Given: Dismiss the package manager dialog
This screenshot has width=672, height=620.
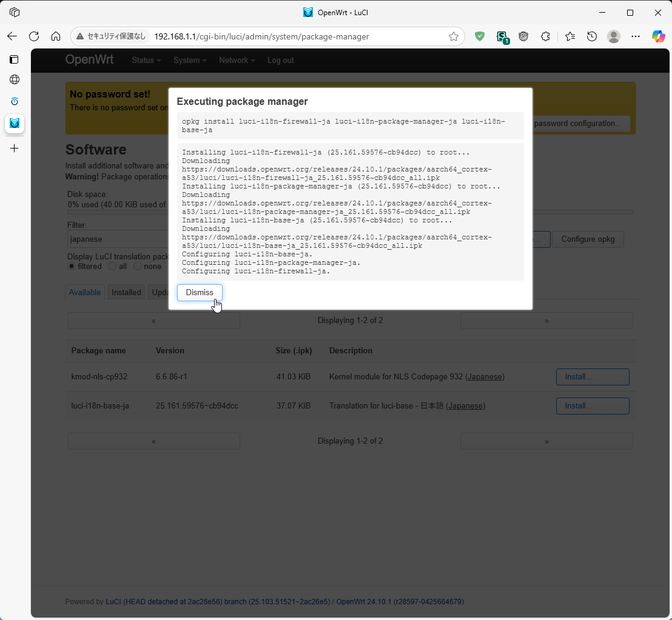Looking at the screenshot, I should pyautogui.click(x=200, y=293).
